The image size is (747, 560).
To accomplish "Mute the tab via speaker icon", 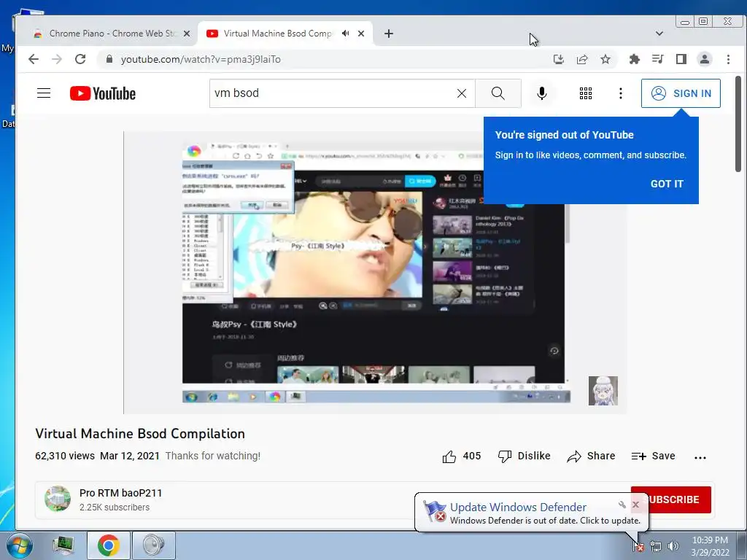I will click(x=345, y=34).
